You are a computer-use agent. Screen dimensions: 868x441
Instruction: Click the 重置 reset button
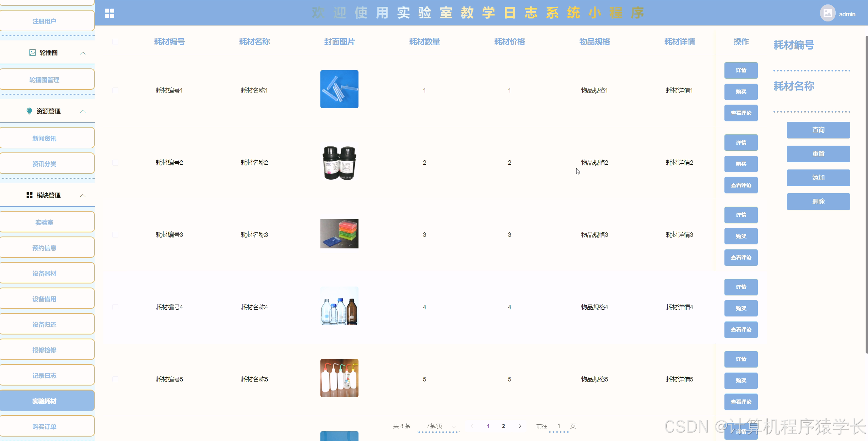(x=818, y=154)
